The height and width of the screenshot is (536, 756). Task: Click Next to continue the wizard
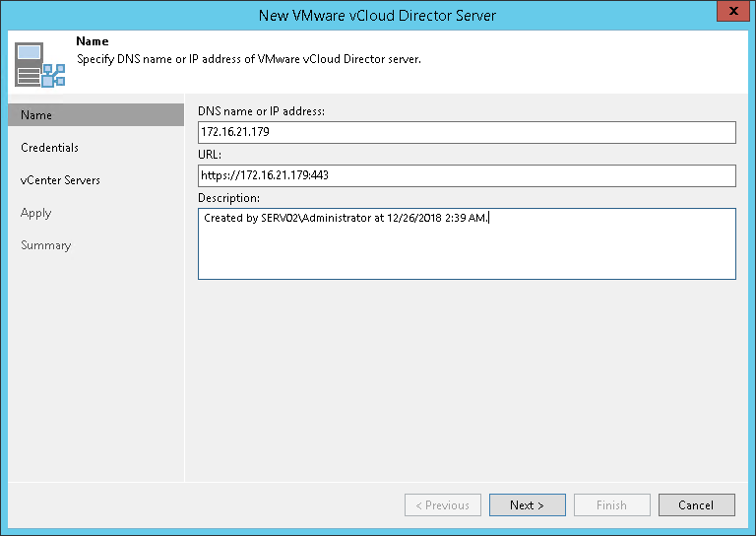pyautogui.click(x=527, y=505)
